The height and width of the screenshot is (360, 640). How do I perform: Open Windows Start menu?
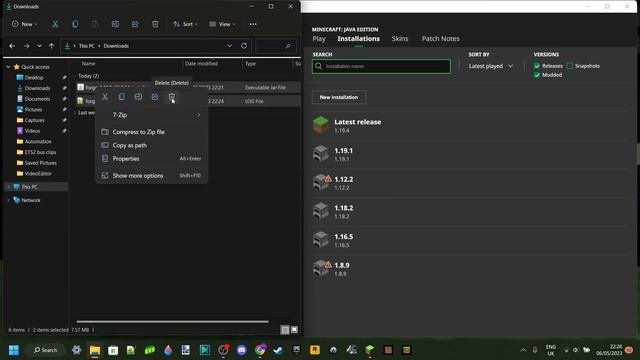pyautogui.click(x=14, y=350)
